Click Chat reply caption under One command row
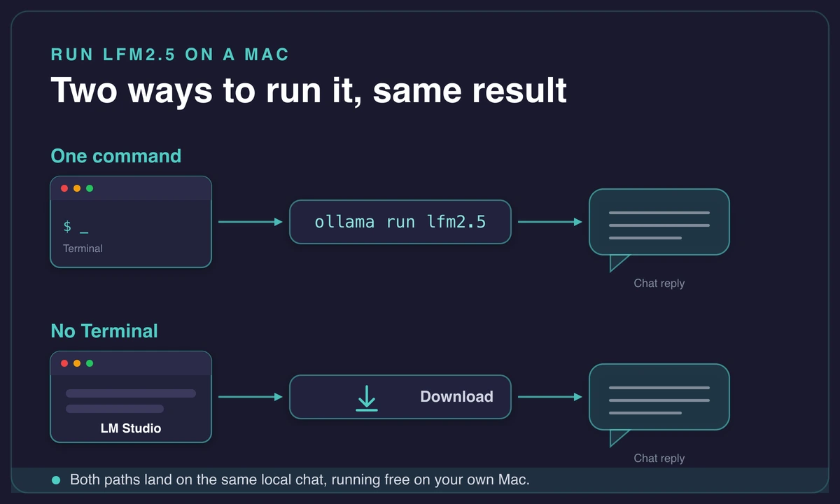840x504 pixels. pos(659,283)
